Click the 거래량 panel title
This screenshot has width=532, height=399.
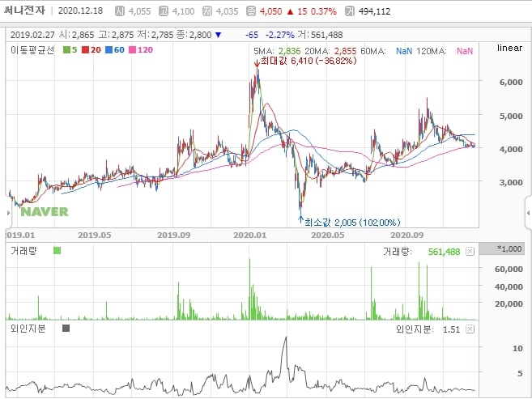click(23, 251)
